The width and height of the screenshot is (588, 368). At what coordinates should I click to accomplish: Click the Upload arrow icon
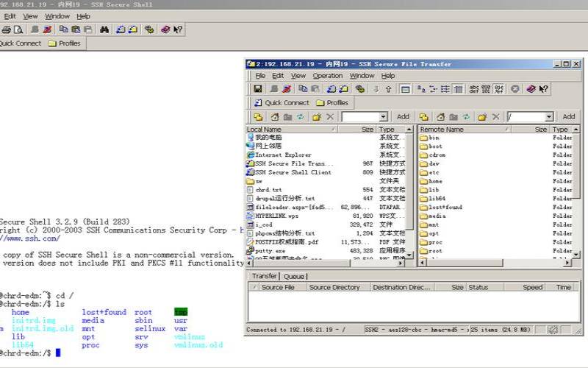pyautogui.click(x=389, y=89)
